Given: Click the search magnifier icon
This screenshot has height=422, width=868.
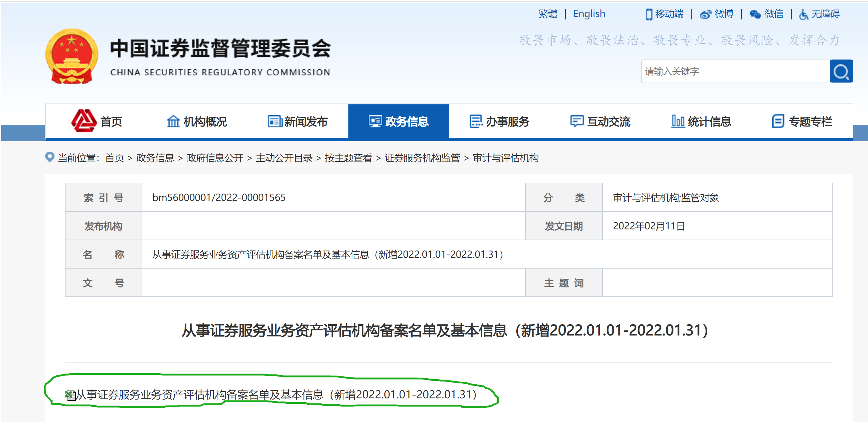Looking at the screenshot, I should [841, 71].
